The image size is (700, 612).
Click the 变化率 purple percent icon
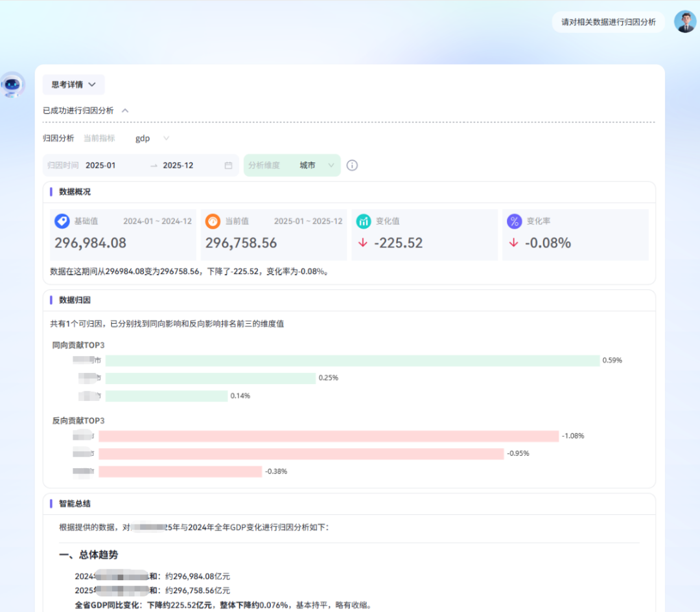[x=514, y=221]
